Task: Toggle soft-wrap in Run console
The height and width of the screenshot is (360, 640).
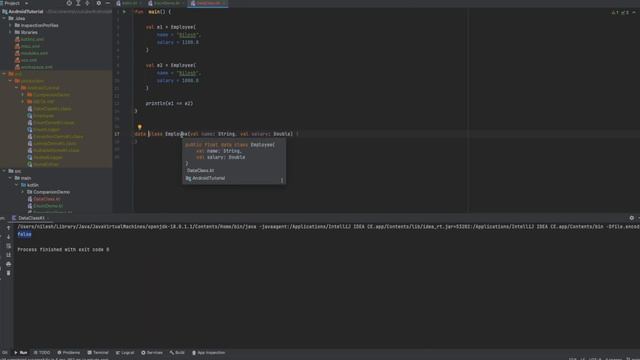Action: click(8, 246)
